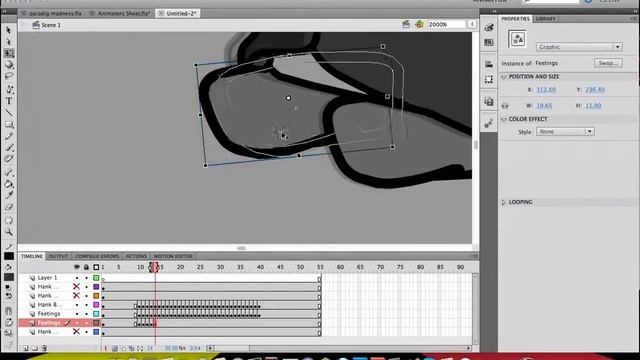Select the Pencil tool
Screen dimensions: 640x360
tap(9, 136)
